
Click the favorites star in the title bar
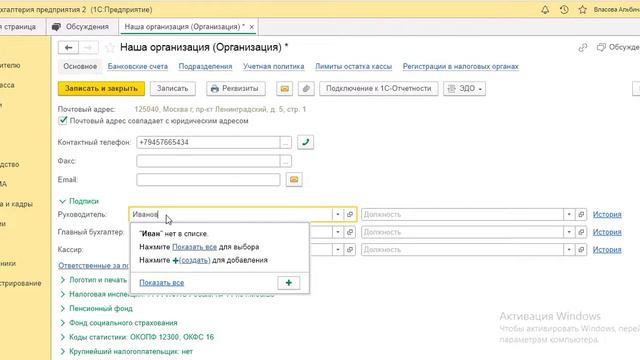pos(582,9)
